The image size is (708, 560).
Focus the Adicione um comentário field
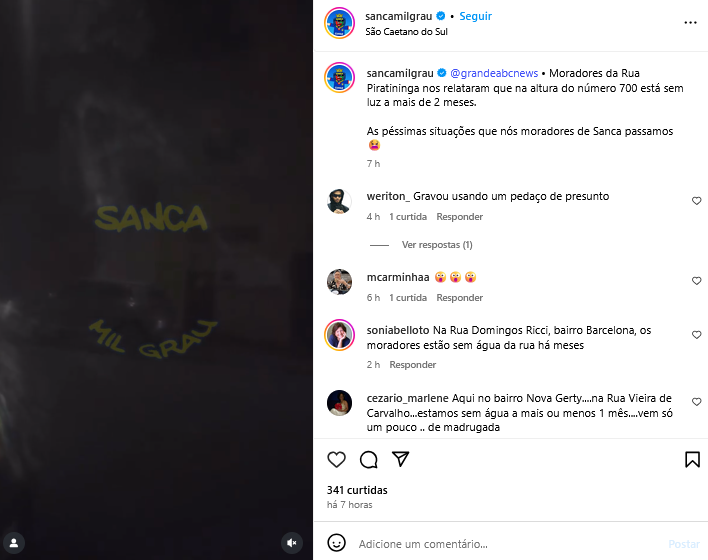pos(510,544)
